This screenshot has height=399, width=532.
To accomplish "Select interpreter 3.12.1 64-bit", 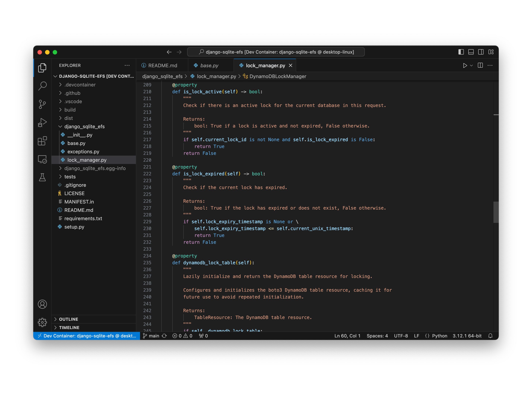I will tap(467, 336).
